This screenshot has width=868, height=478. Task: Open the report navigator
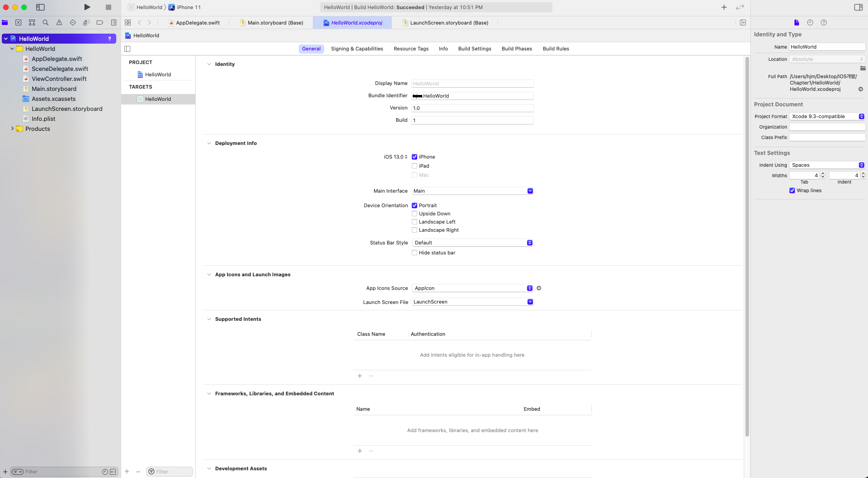pos(113,22)
